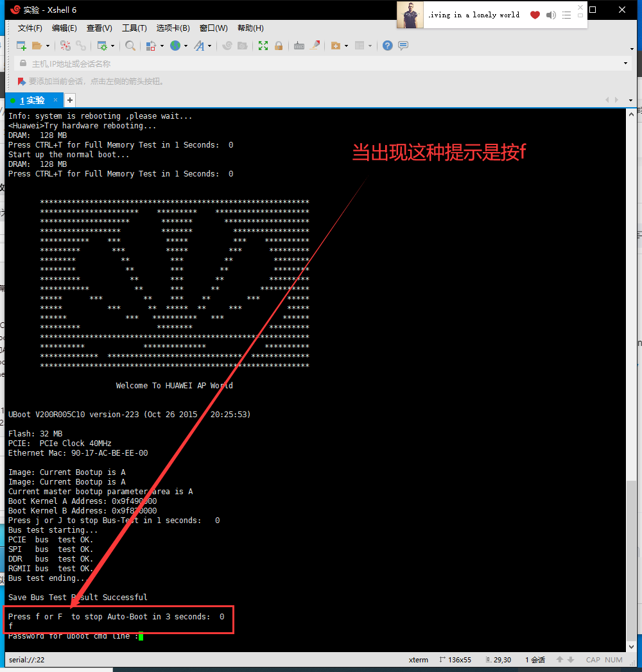Expand the layout dropdown arrow
642x672 pixels.
(370, 46)
